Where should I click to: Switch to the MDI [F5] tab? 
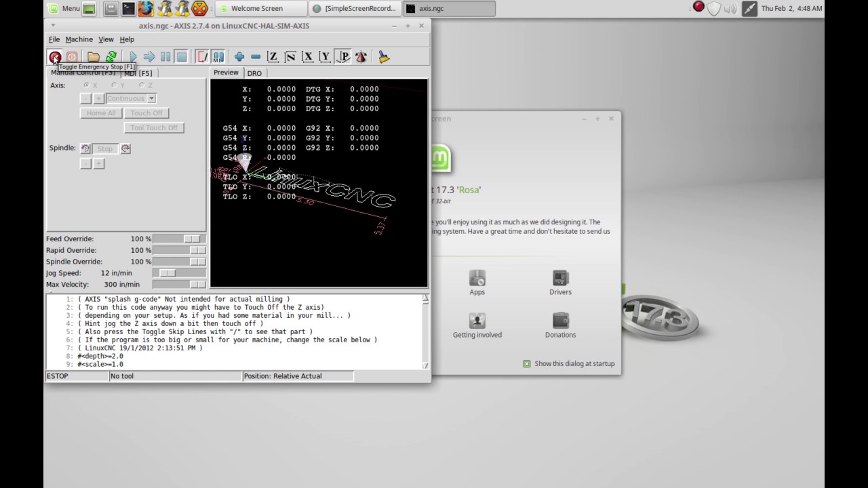(138, 73)
